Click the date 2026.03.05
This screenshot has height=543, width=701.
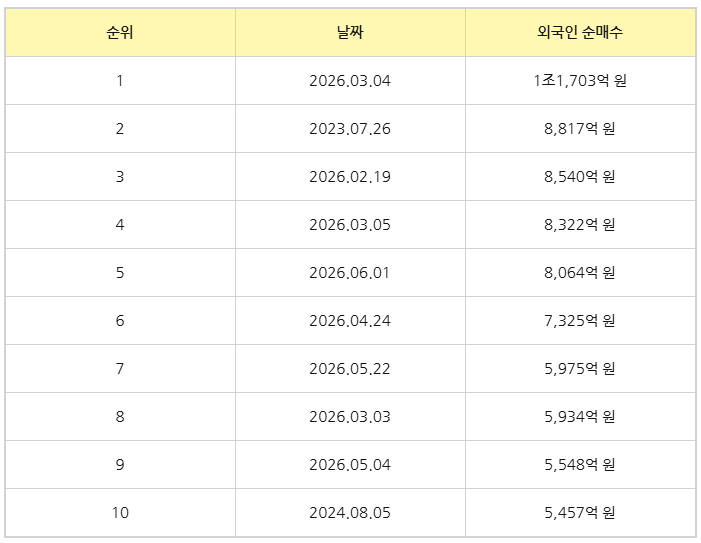(x=350, y=224)
